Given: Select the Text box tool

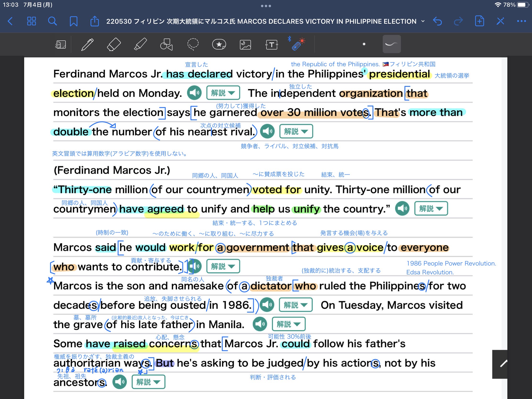Looking at the screenshot, I should (x=272, y=45).
